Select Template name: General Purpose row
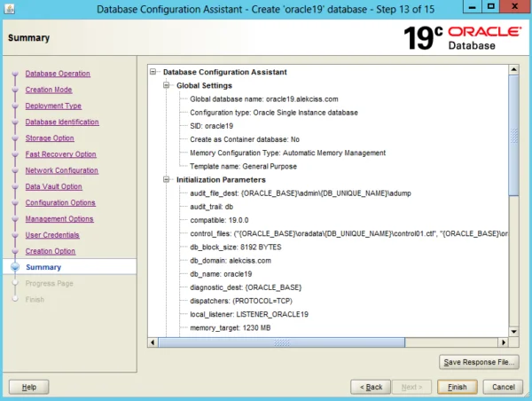Screen dimensions: 532x401 click(x=243, y=167)
